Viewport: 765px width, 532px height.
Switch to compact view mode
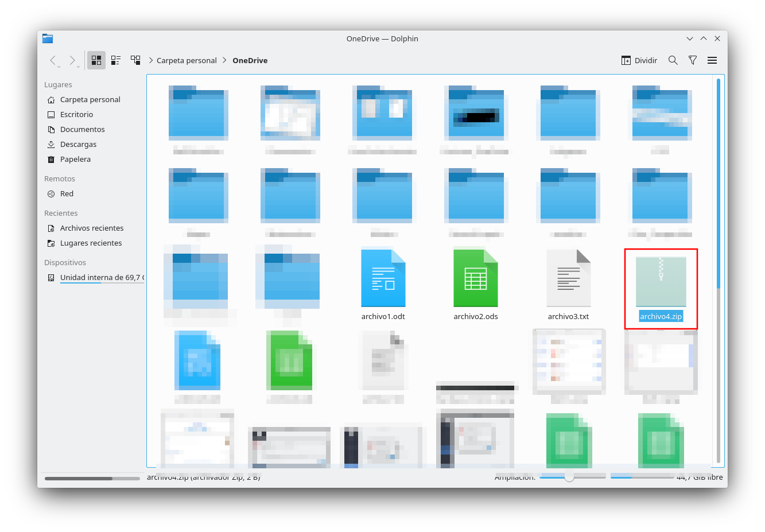[x=116, y=60]
